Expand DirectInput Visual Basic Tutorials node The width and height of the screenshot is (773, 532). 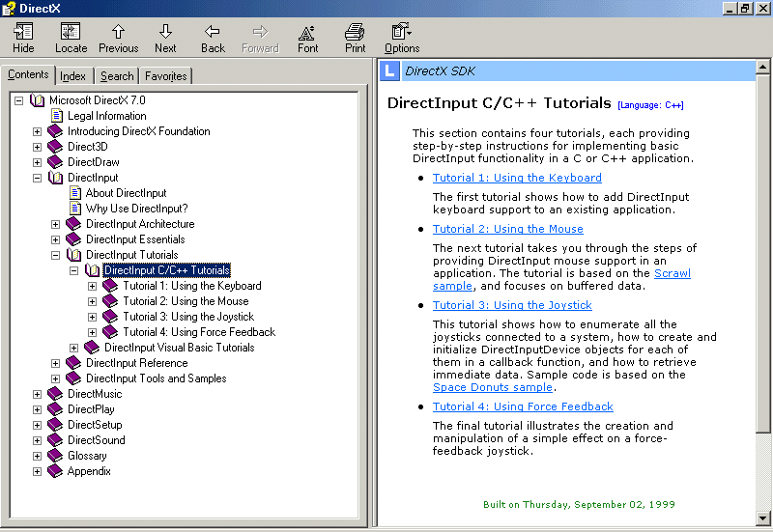(74, 348)
